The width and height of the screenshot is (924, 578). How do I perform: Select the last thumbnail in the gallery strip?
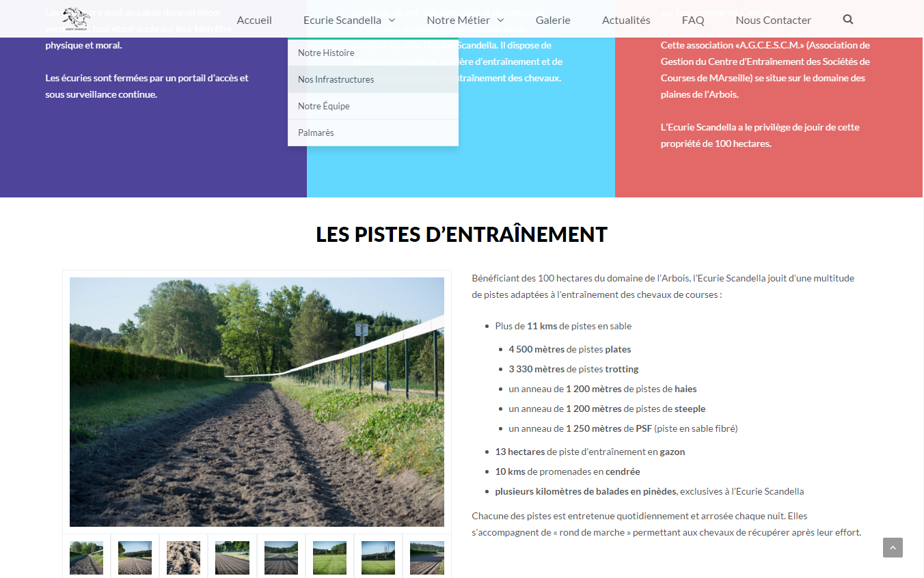tap(427, 558)
